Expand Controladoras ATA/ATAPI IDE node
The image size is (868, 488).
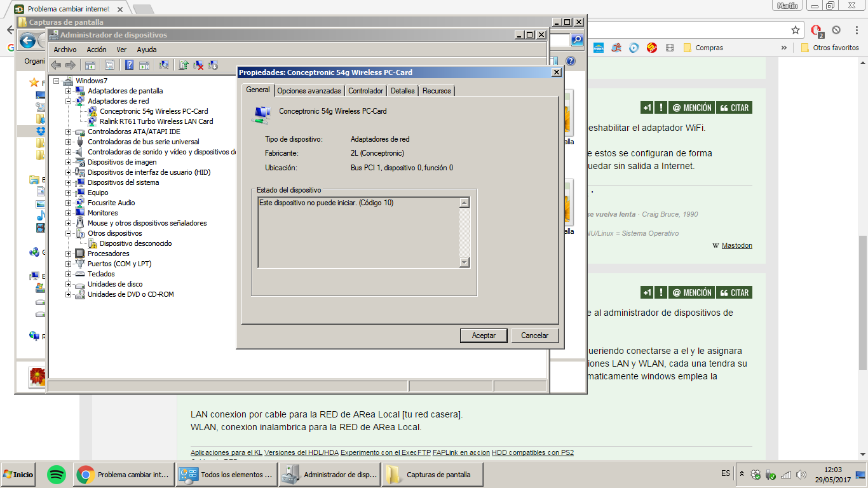[69, 132]
